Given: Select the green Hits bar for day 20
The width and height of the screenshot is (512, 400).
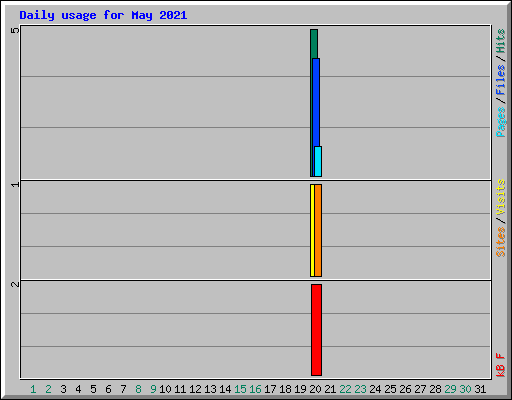Looking at the screenshot, I should 314,43.
